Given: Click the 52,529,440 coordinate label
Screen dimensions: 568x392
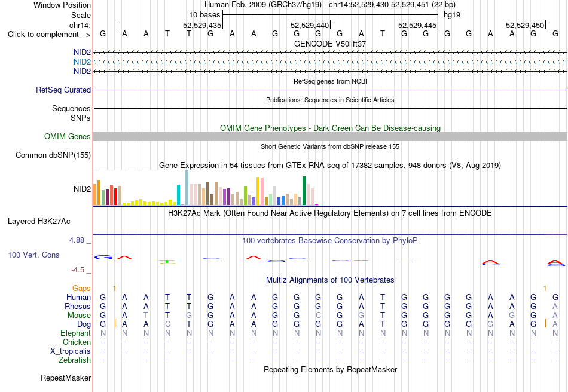Looking at the screenshot, I should (x=309, y=25).
